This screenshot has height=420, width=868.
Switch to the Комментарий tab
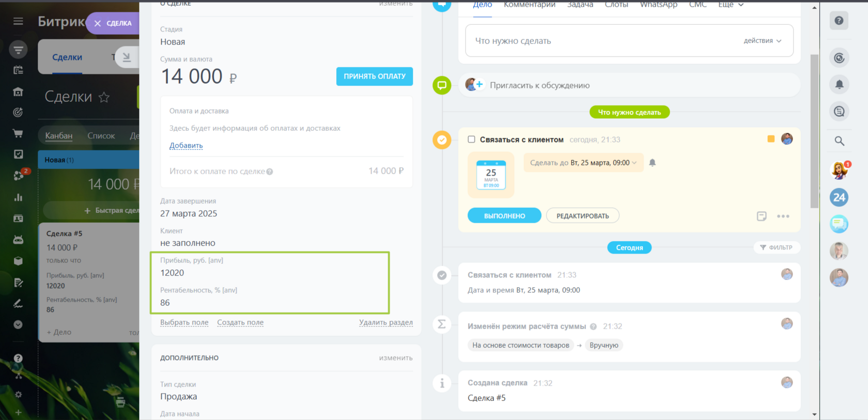[530, 5]
